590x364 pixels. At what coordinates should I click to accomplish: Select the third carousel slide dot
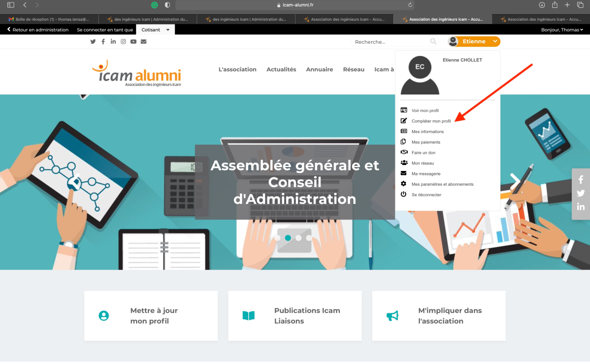pyautogui.click(x=309, y=238)
